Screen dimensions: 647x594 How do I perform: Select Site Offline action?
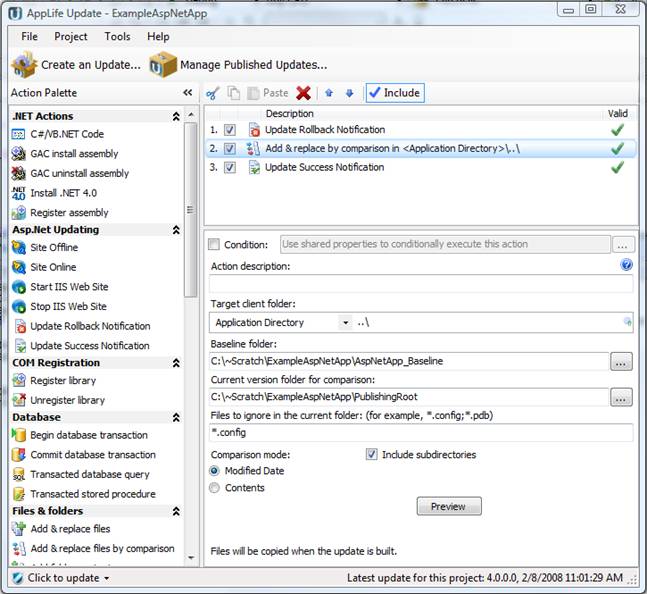tap(45, 248)
